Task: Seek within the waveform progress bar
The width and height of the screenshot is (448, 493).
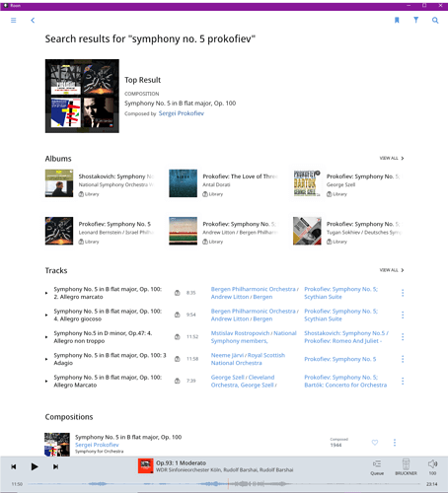Action: [224, 484]
